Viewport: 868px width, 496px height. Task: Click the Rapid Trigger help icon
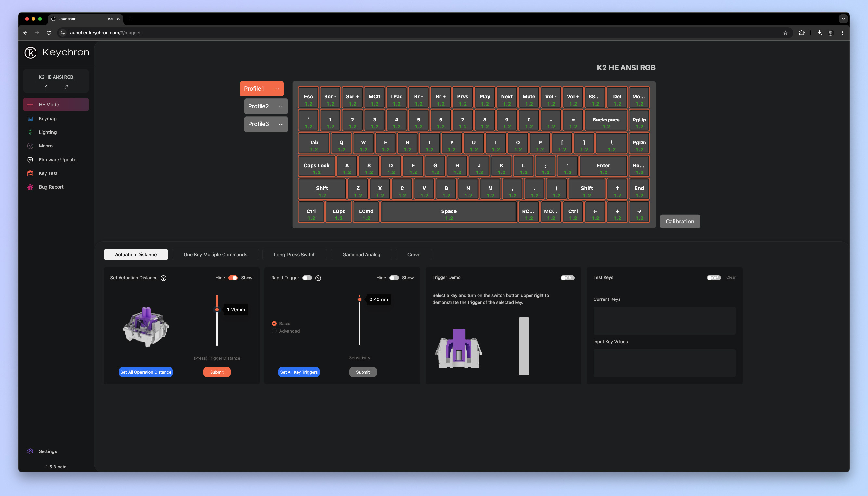tap(318, 278)
